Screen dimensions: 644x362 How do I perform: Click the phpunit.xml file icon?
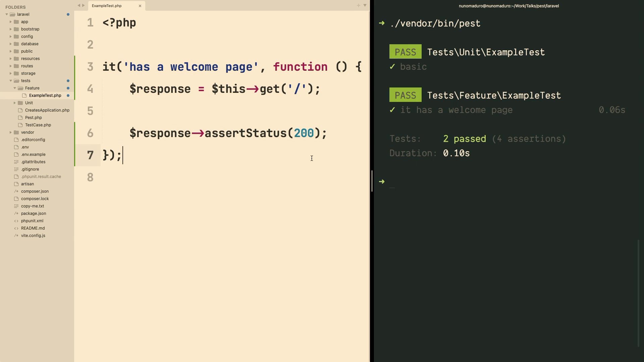(x=16, y=221)
